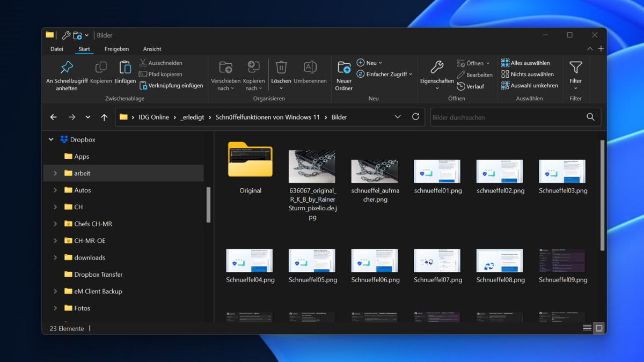Click _erledigt breadcrumb segment
Image resolution: width=644 pixels, height=362 pixels.
[192, 117]
